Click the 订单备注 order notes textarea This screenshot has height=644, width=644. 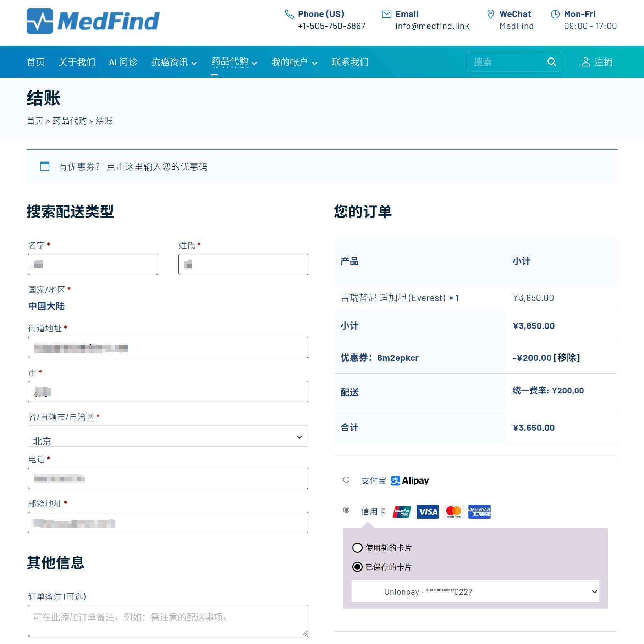(x=168, y=621)
